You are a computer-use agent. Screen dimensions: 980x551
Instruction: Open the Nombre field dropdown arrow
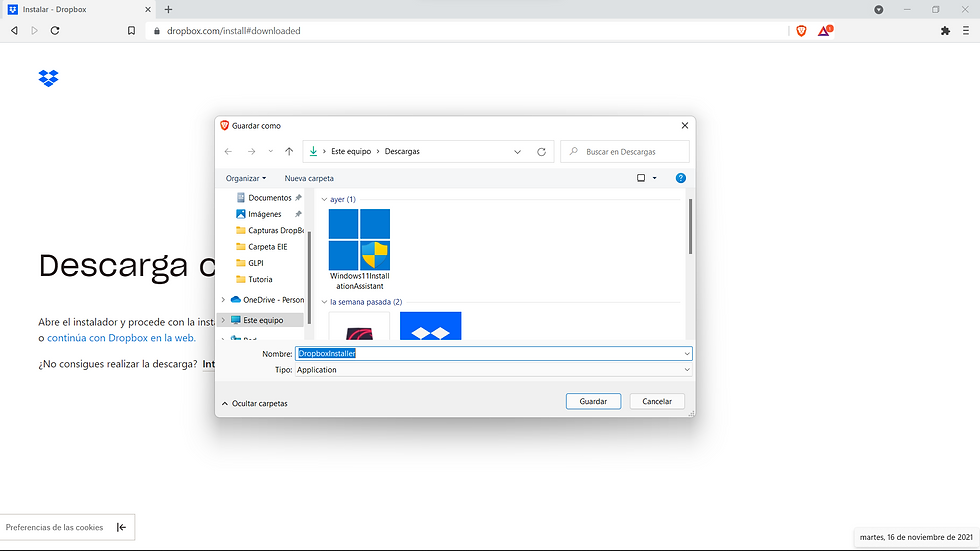686,354
